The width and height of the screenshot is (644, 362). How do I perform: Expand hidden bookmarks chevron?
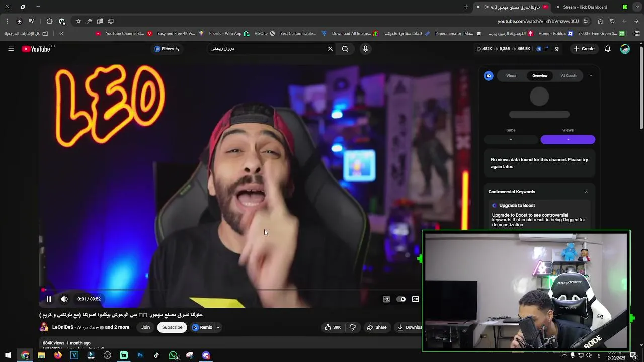pyautogui.click(x=61, y=34)
